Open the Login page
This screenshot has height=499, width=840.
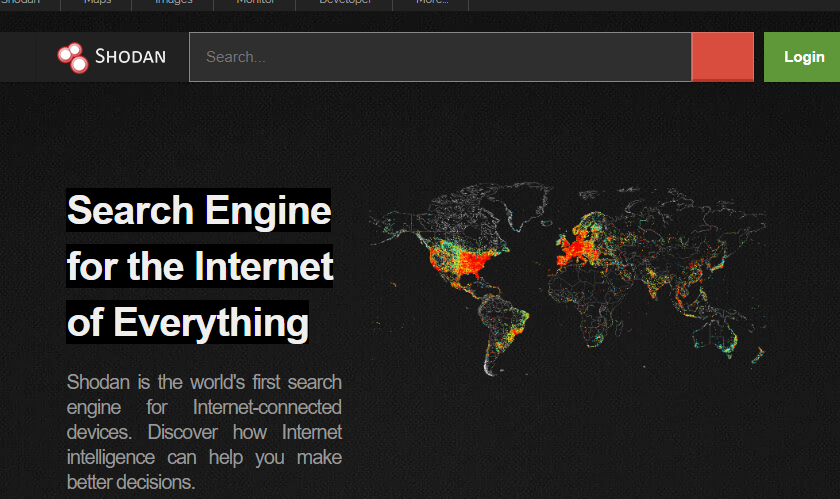(802, 57)
